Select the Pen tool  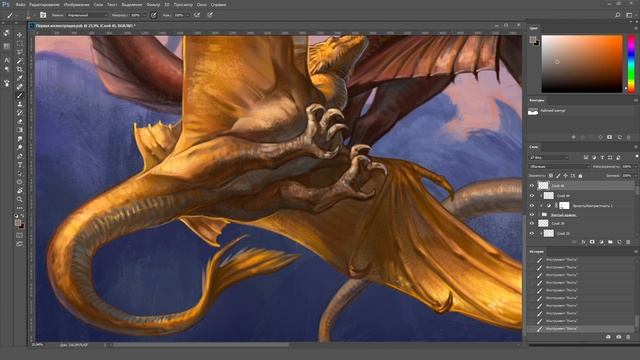[x=20, y=156]
